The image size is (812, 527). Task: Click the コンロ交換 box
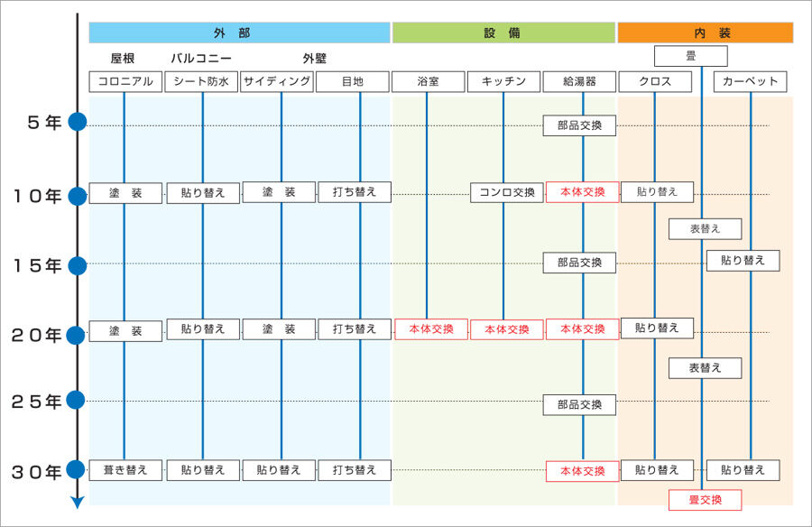pos(507,193)
